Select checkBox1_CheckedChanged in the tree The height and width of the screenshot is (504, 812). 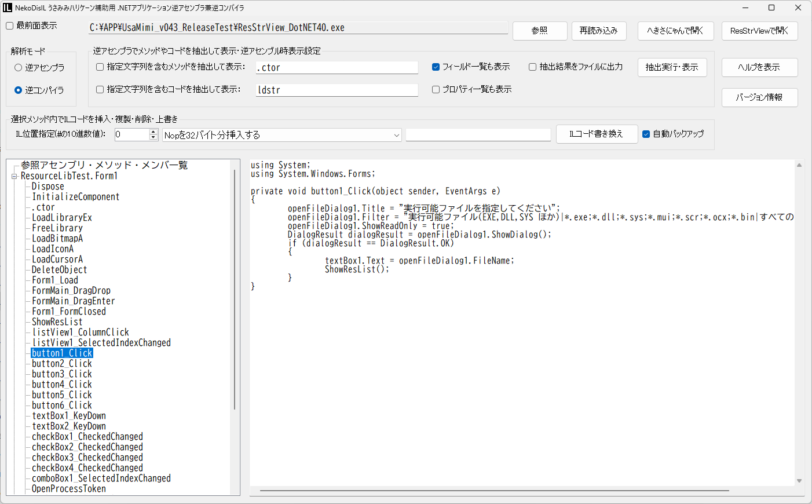[87, 437]
